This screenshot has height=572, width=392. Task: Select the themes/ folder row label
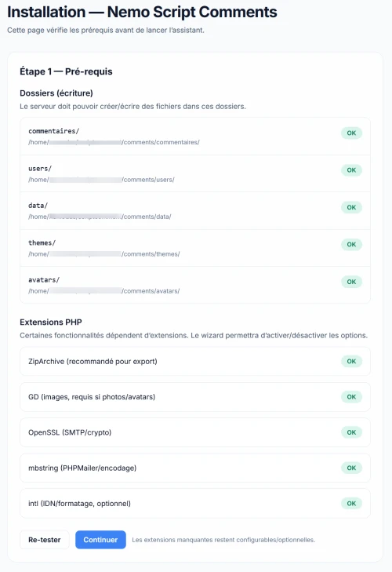tap(42, 242)
